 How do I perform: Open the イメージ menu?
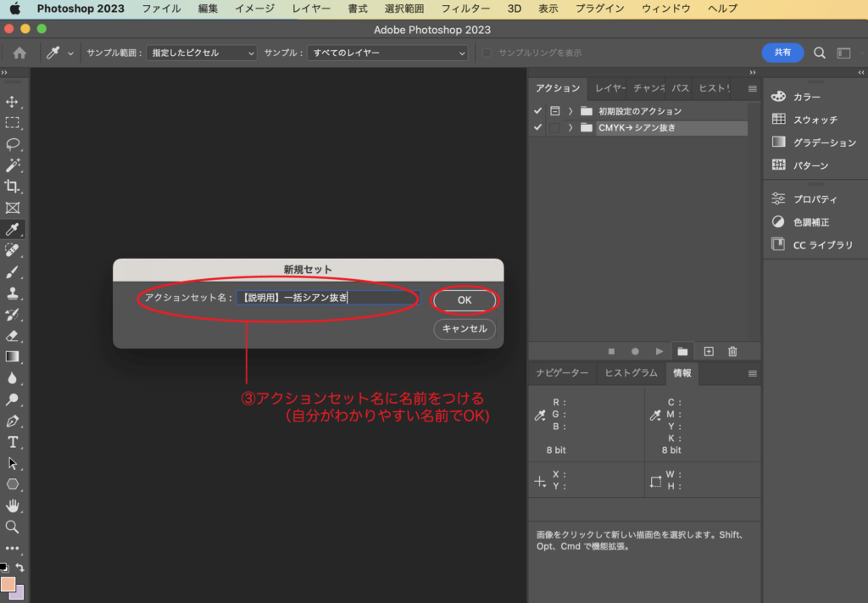pyautogui.click(x=254, y=8)
